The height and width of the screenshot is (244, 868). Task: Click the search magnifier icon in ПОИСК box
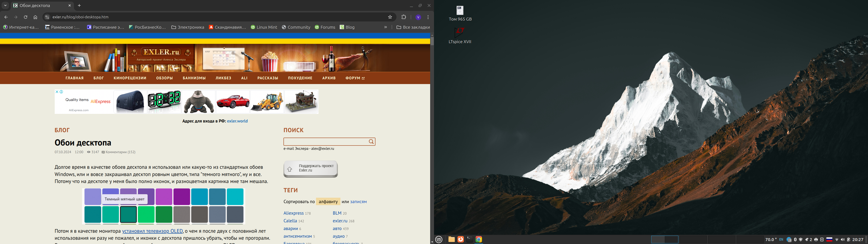[x=371, y=142]
